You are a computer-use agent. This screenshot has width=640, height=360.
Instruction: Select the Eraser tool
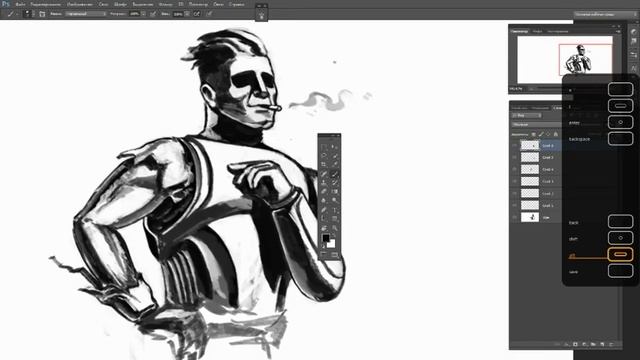coord(323,191)
